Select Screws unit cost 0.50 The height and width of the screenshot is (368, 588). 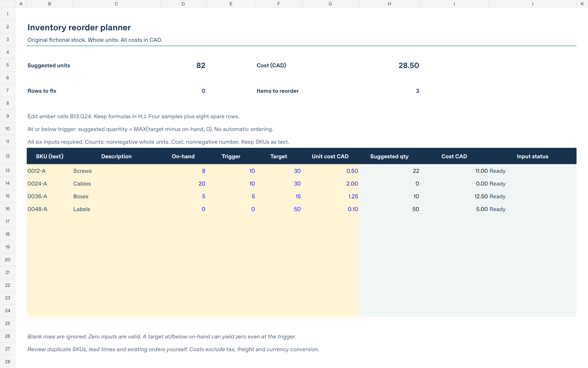click(x=330, y=171)
